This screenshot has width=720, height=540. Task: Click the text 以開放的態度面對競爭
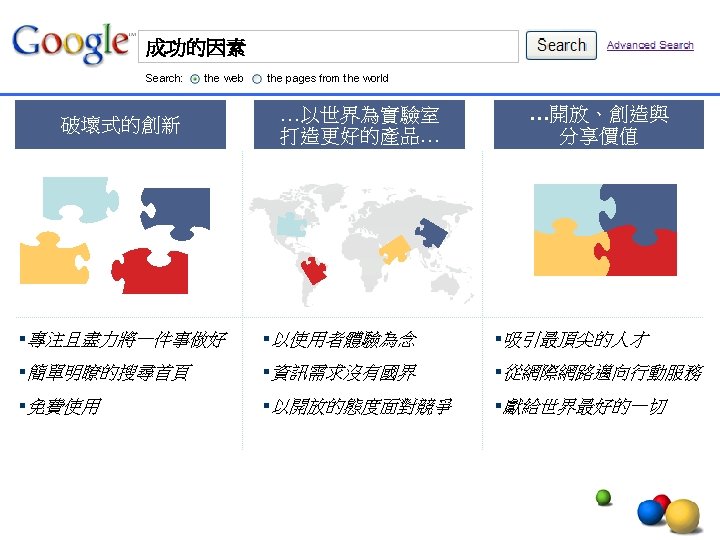pyautogui.click(x=362, y=406)
